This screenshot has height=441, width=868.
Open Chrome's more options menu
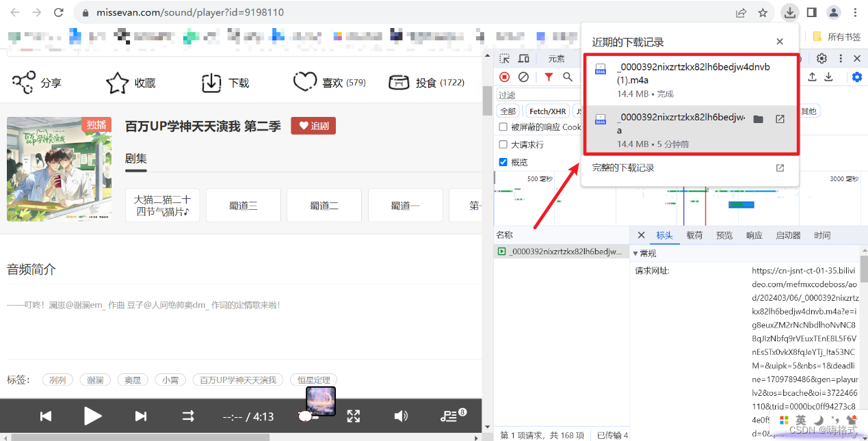click(x=856, y=12)
